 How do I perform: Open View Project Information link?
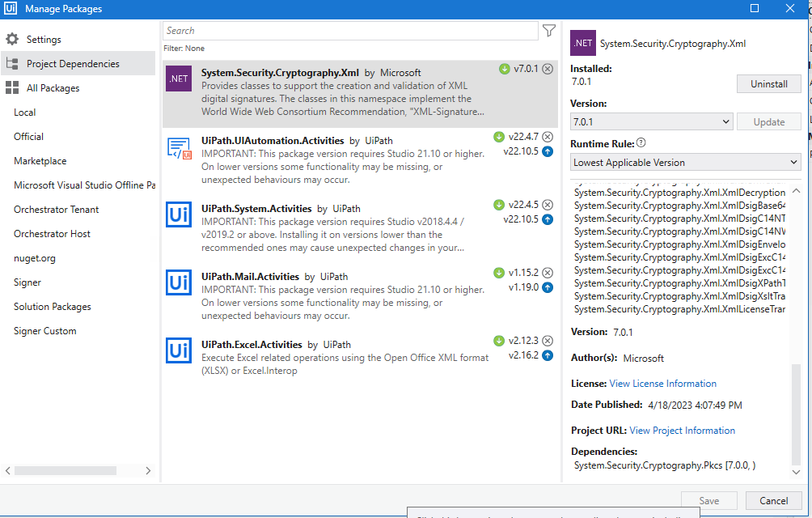(682, 431)
